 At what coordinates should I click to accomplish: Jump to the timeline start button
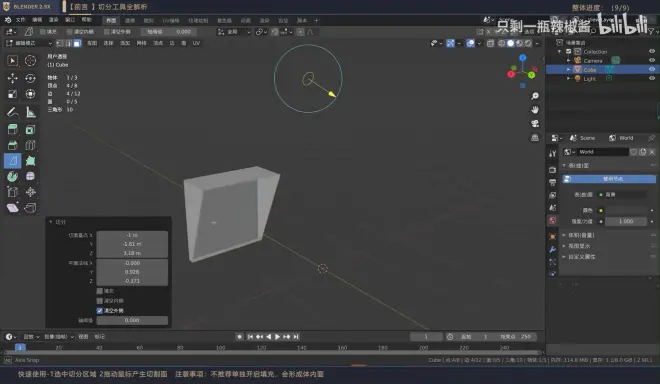pos(250,337)
